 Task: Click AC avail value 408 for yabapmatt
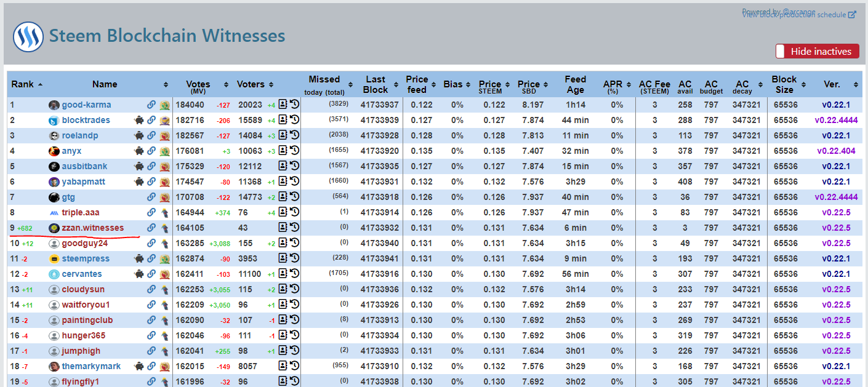[x=685, y=182]
